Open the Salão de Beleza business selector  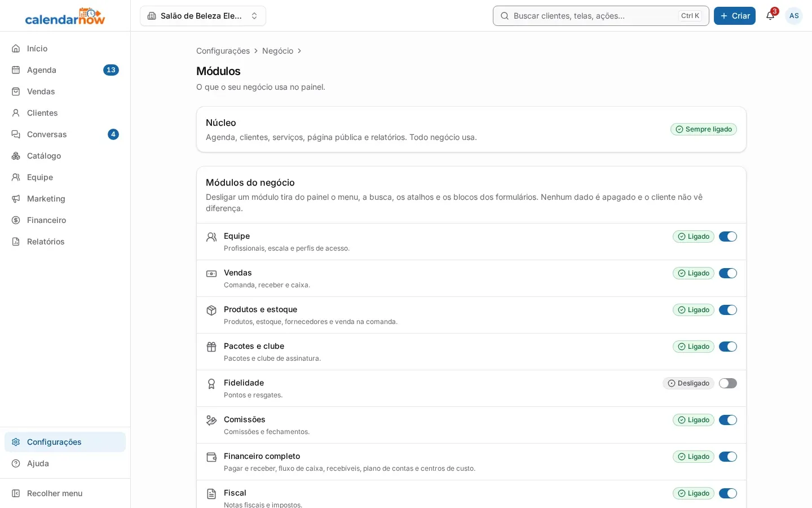coord(203,16)
